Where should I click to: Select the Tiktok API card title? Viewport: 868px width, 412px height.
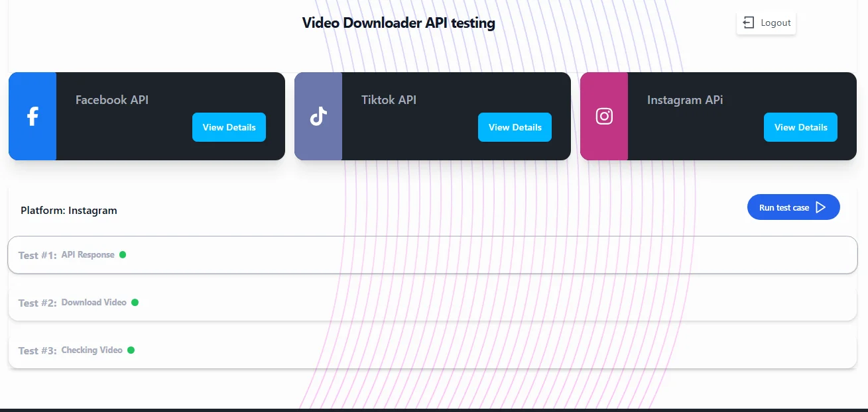(389, 100)
